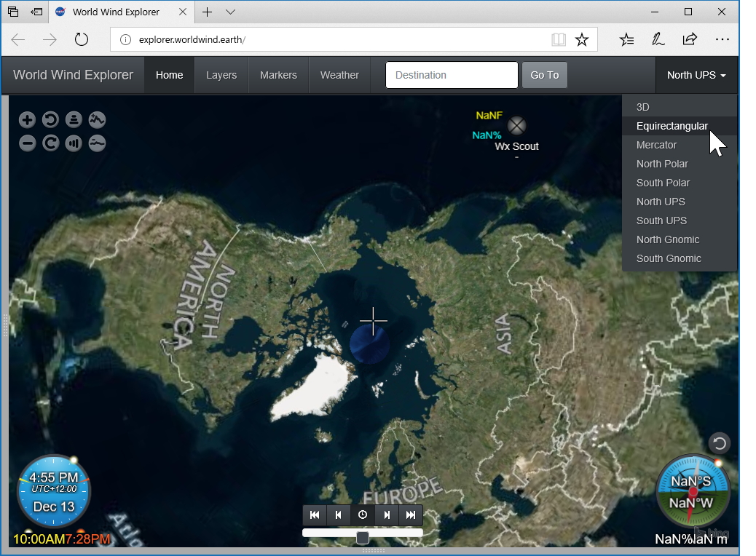The image size is (756, 556).
Task: Step time backward one increment
Action: (339, 515)
